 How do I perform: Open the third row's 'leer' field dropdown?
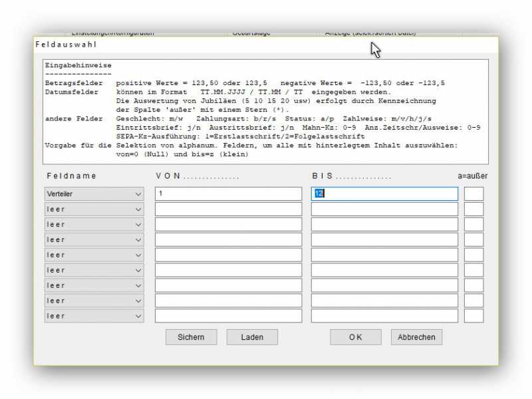[94, 225]
